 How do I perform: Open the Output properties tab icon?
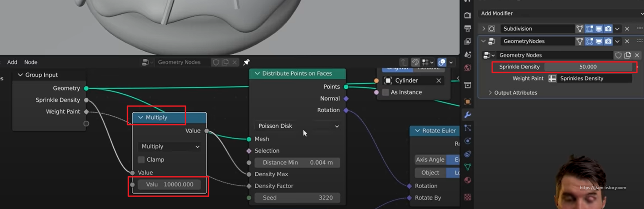click(x=468, y=28)
